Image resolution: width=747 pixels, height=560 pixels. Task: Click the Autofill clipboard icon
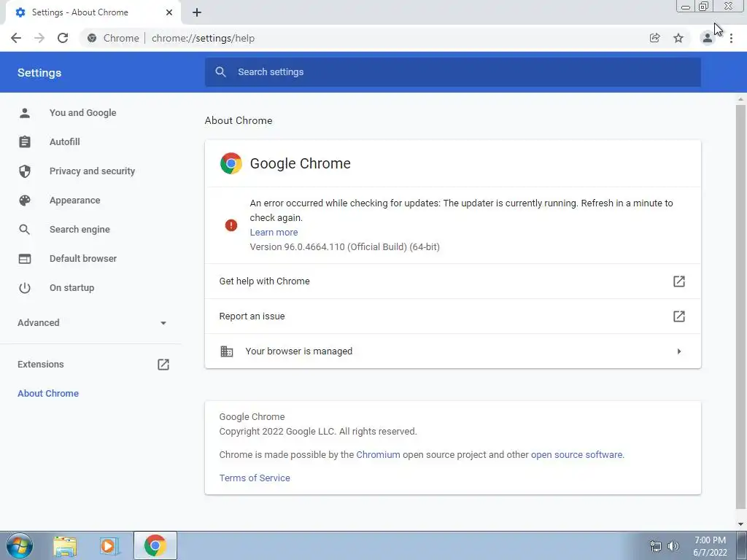point(25,142)
